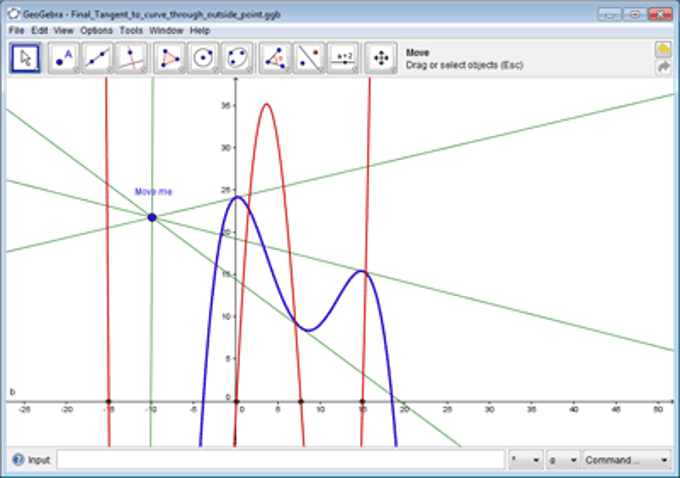This screenshot has height=478, width=680.
Task: Choose the Perpendicular Line tool
Action: pyautogui.click(x=131, y=58)
